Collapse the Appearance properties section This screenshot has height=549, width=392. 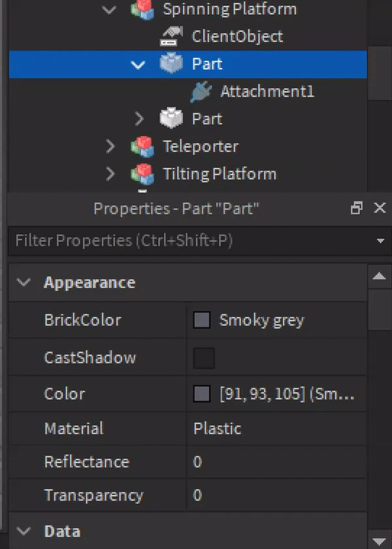coord(25,283)
